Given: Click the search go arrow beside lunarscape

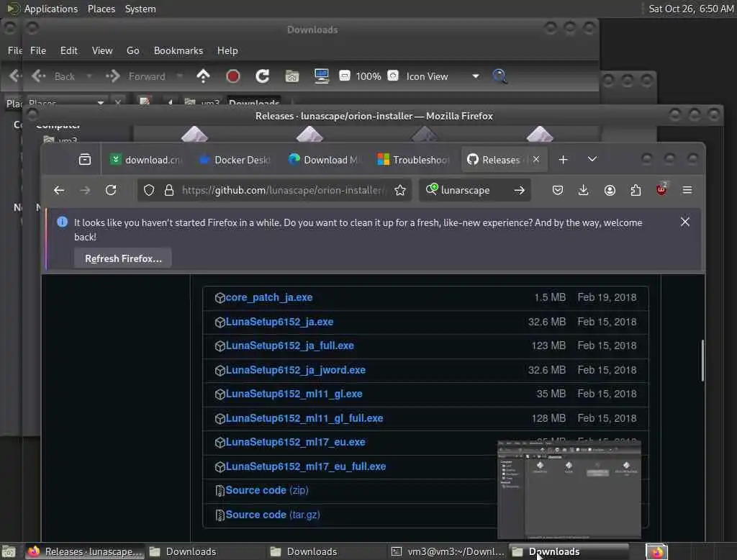Looking at the screenshot, I should coord(519,190).
